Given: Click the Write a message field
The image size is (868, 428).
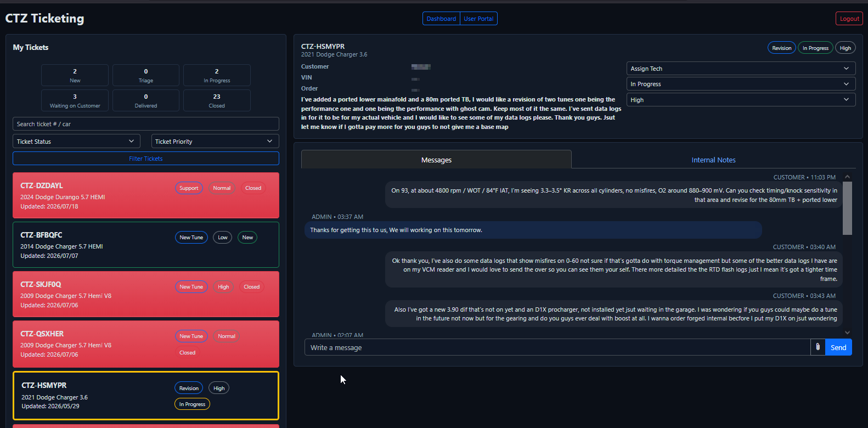Looking at the screenshot, I should pyautogui.click(x=557, y=347).
